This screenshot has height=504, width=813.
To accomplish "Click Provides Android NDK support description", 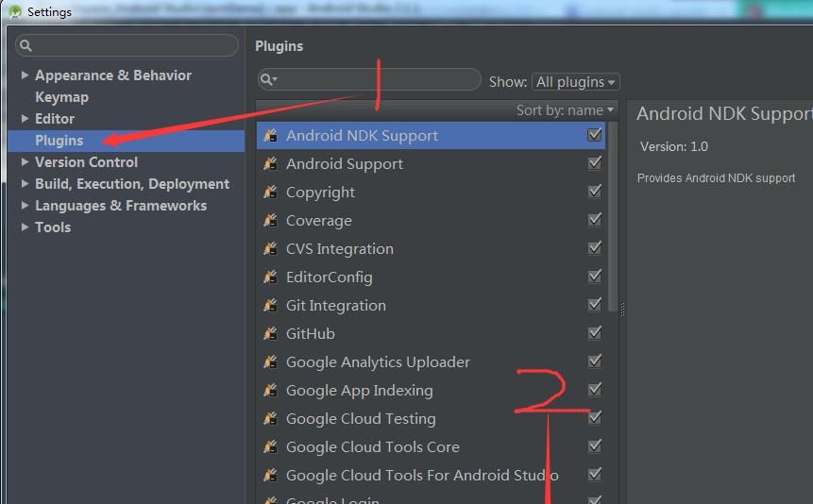I will pos(716,178).
